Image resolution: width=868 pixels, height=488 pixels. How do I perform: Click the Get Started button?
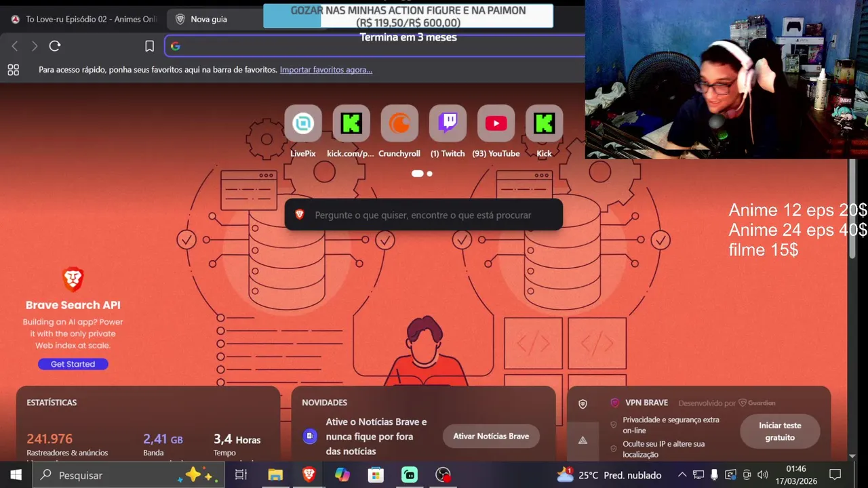tap(73, 364)
